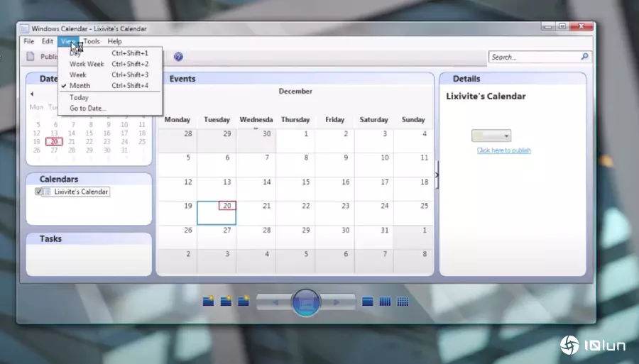The height and width of the screenshot is (364, 639).
Task: Click the round blue Today button at bottom
Action: coord(306,302)
